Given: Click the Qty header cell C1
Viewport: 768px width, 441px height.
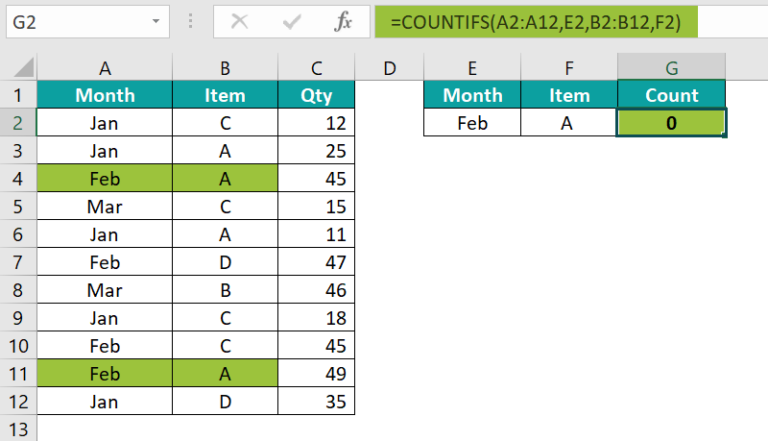Looking at the screenshot, I should coord(316,95).
